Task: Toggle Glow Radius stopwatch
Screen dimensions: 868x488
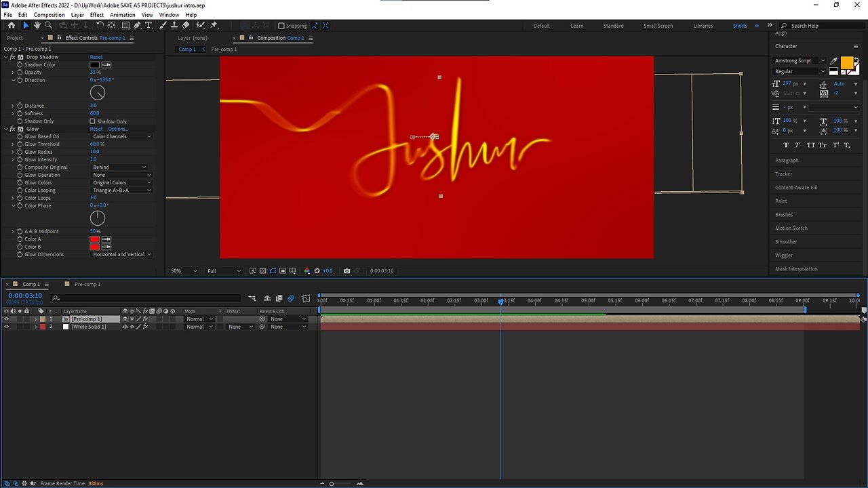Action: point(20,152)
